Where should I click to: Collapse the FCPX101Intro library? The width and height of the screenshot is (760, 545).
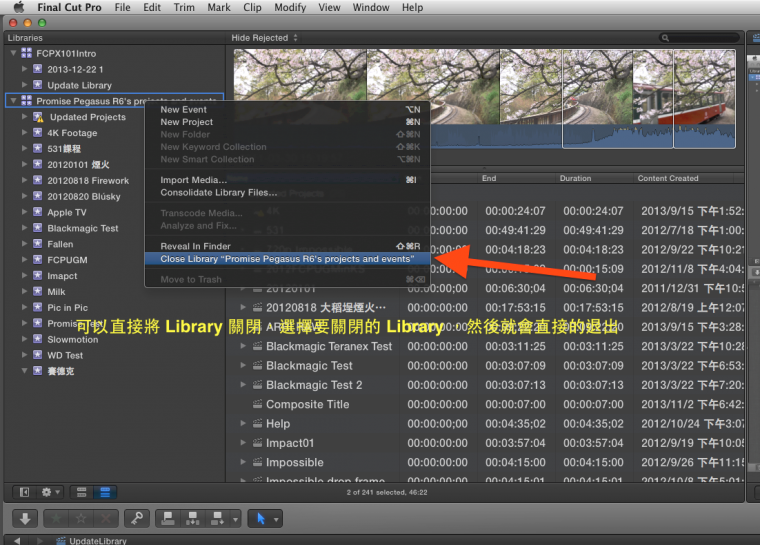[x=14, y=53]
